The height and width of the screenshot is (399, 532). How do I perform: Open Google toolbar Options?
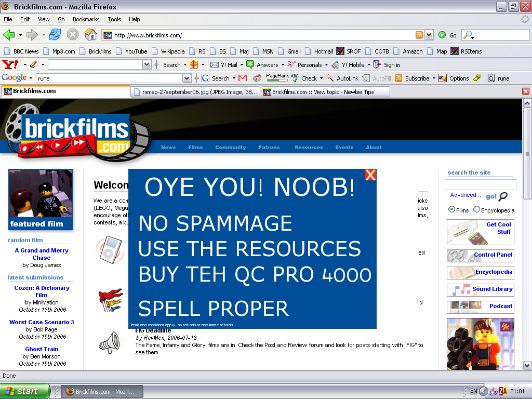[x=454, y=78]
